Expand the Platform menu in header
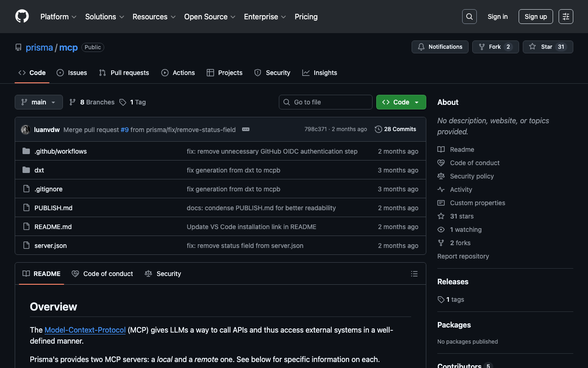588x368 pixels. [59, 17]
